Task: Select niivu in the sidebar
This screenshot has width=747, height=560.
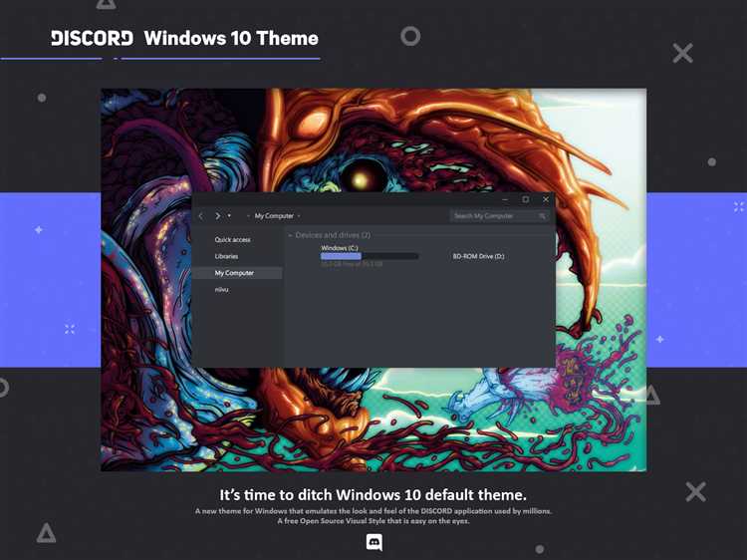Action: coord(221,289)
